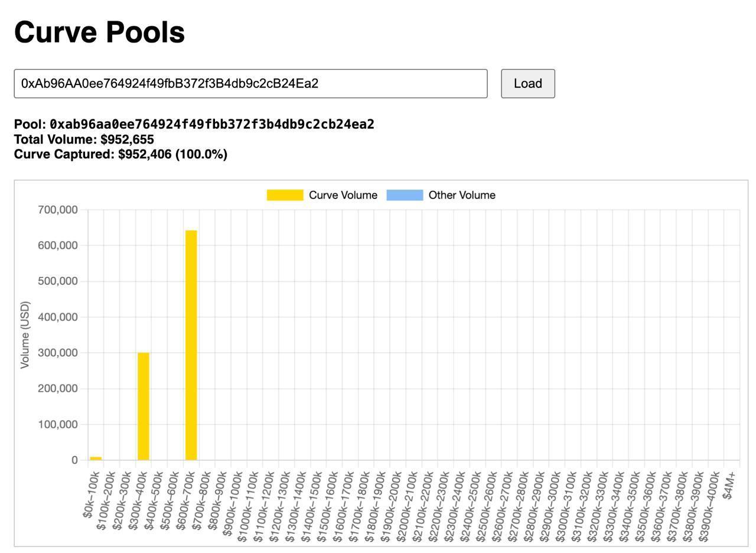756x553 pixels.
Task: Click the $0k–100k x-axis label
Action: click(91, 495)
